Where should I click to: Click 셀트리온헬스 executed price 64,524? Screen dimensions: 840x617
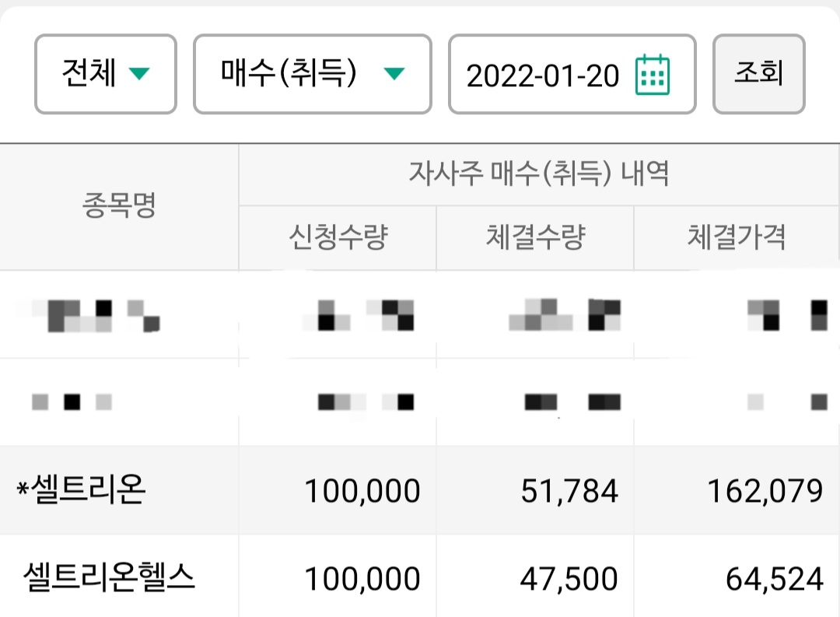click(775, 579)
